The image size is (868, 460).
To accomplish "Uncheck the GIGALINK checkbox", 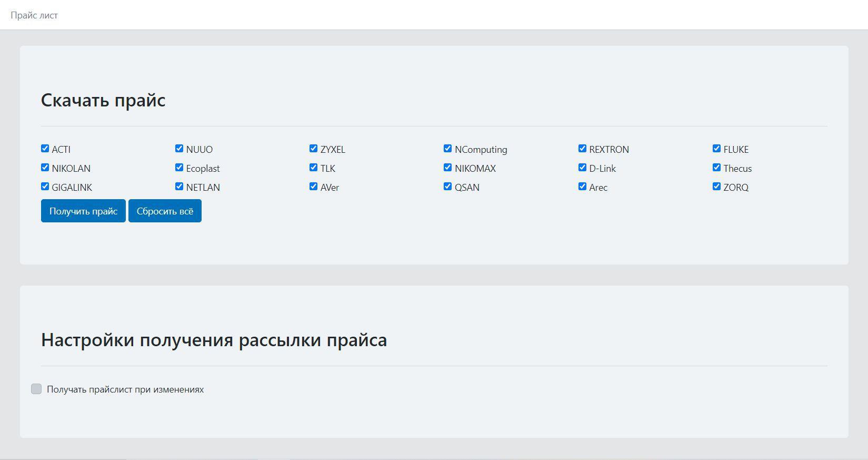I will coord(45,187).
